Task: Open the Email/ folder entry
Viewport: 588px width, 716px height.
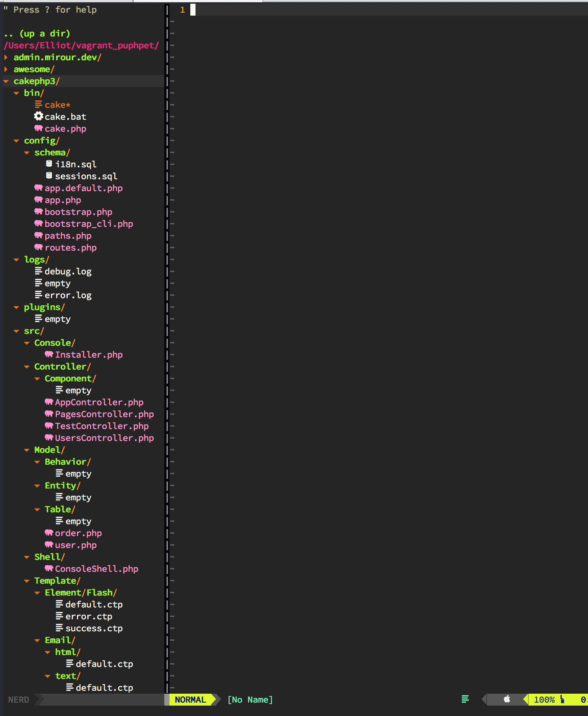Action: [60, 640]
